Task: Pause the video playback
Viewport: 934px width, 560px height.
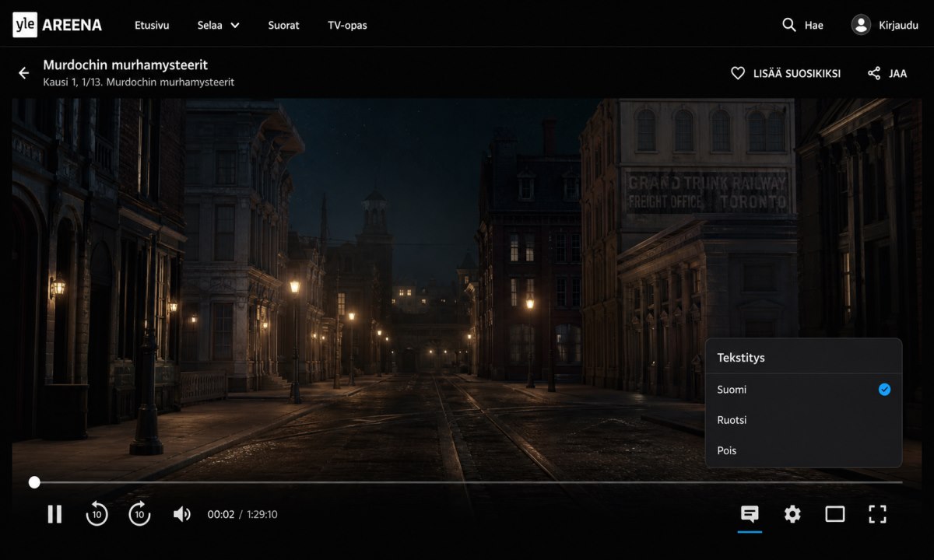Action: coord(54,514)
